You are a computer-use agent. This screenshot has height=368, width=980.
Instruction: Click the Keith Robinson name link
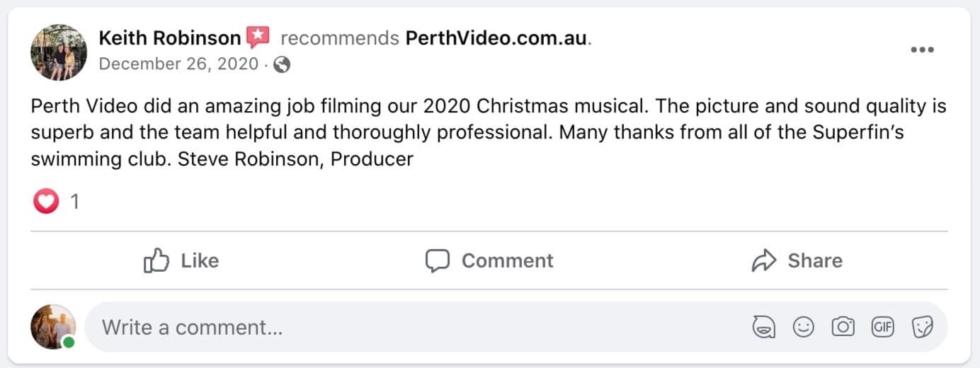[170, 38]
